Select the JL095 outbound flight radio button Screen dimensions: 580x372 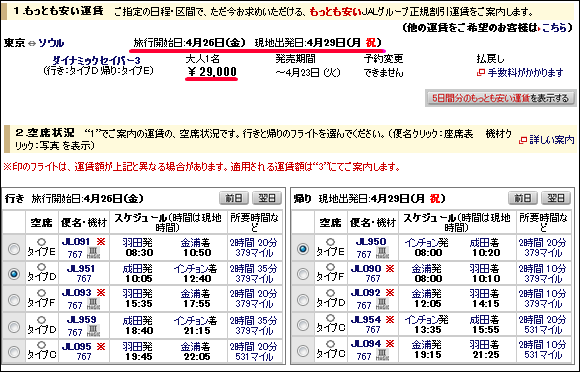14,352
